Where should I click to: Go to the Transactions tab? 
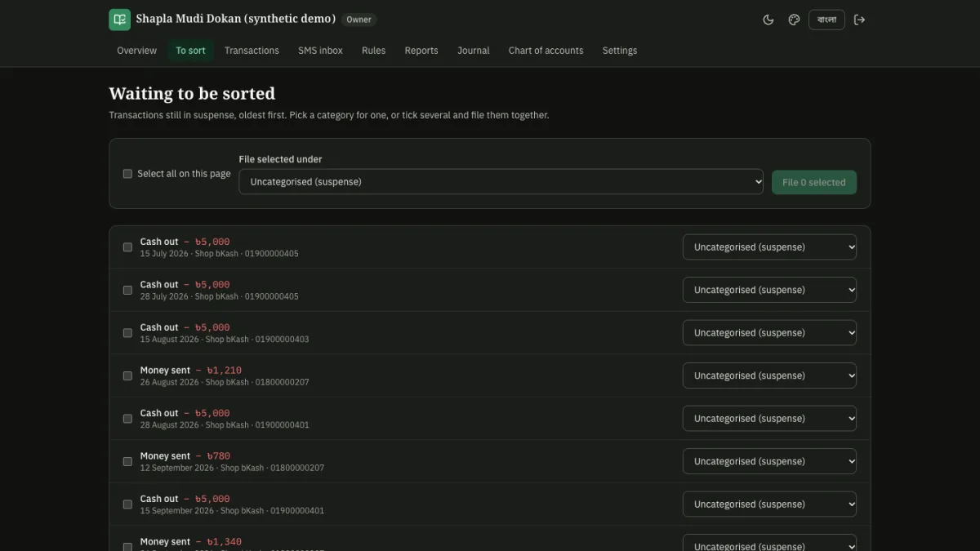252,51
